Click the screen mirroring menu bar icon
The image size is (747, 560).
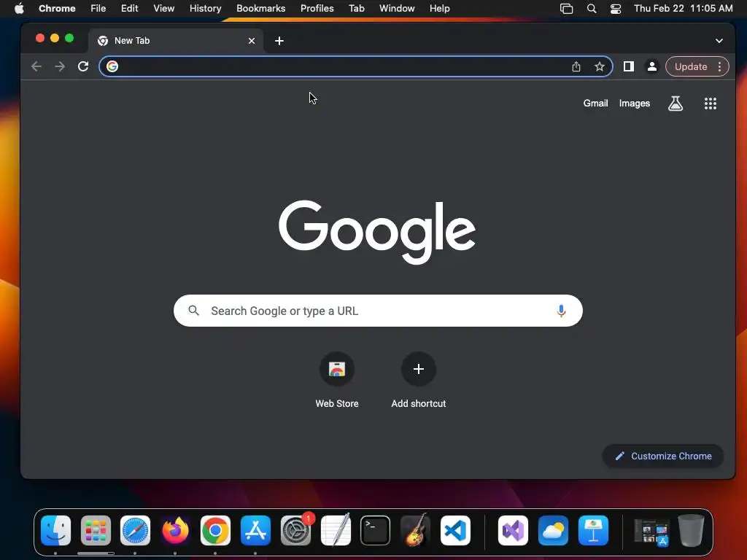tap(566, 8)
